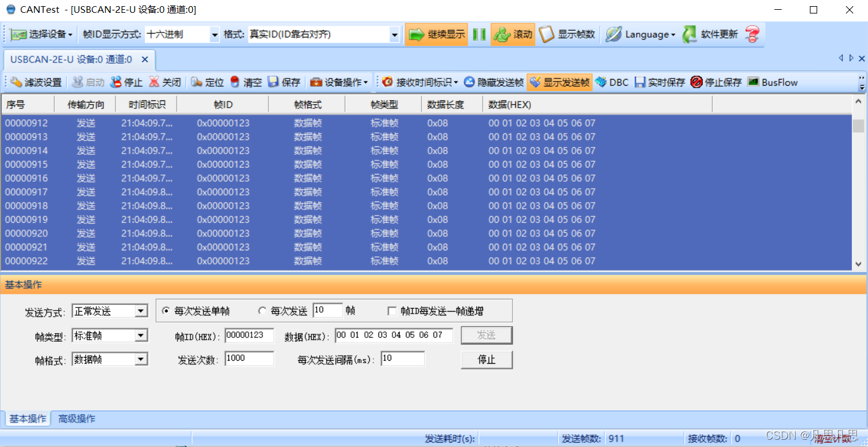Click 显示发送帧 show sent frames
868x447 pixels.
pyautogui.click(x=559, y=82)
